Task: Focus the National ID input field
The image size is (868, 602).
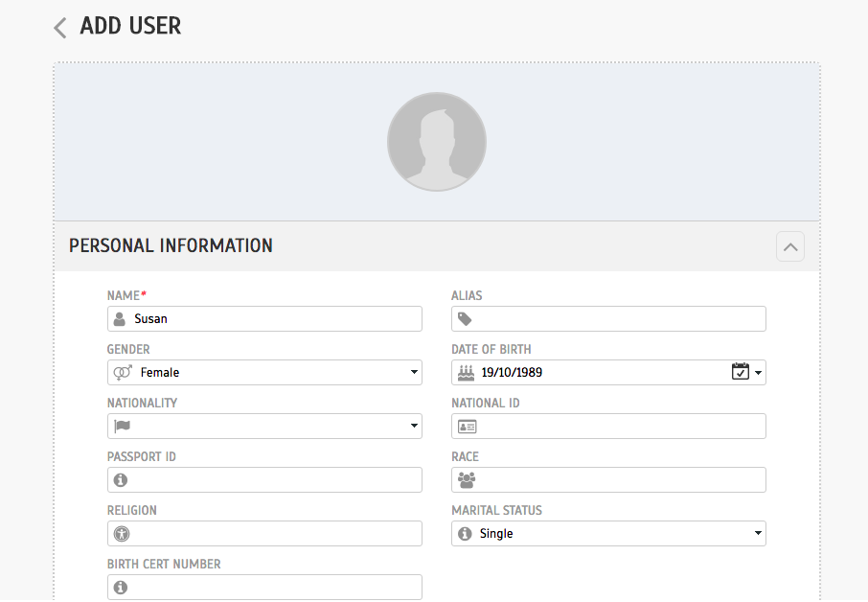Action: point(608,426)
